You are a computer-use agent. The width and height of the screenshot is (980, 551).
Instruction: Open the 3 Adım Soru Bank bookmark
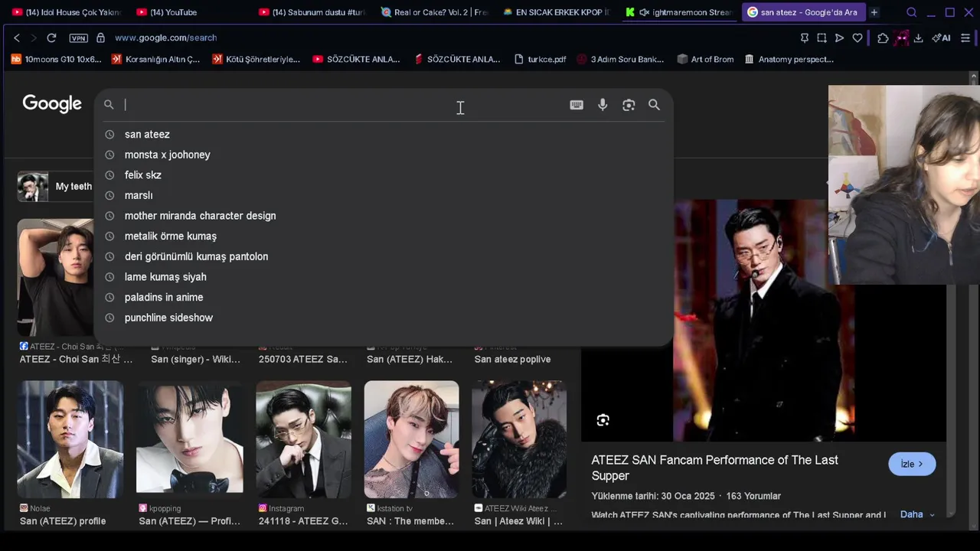(x=621, y=59)
